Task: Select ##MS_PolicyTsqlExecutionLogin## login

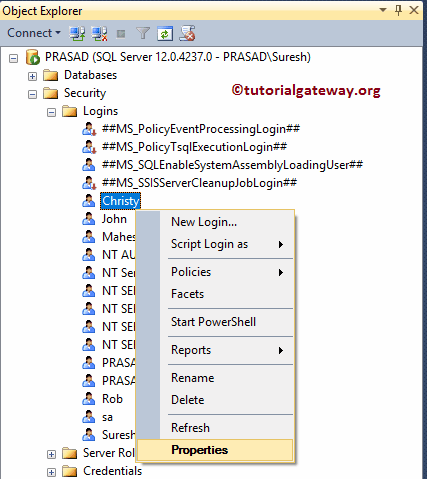Action: point(194,147)
